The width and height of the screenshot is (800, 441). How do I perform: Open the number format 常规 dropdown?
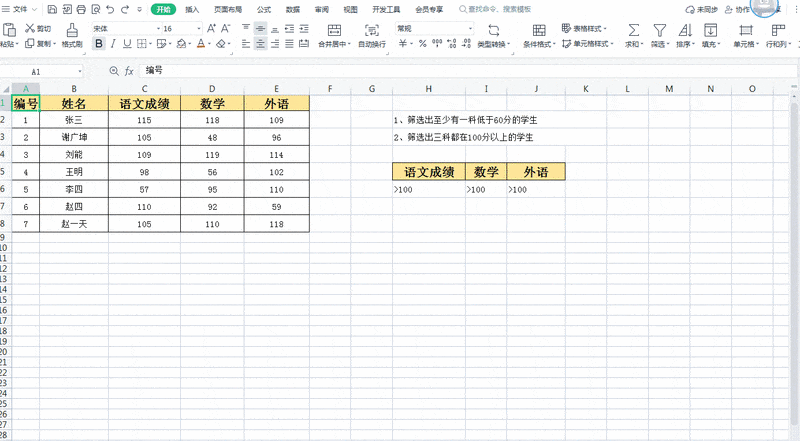coord(470,29)
